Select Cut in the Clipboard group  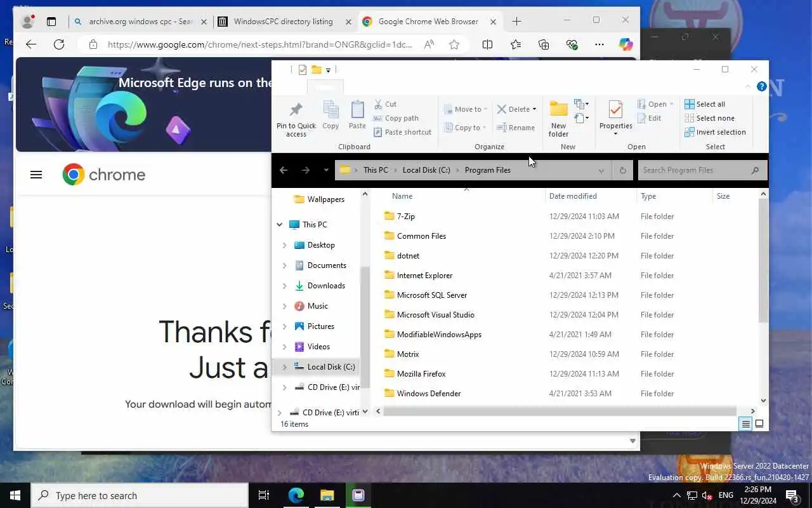click(385, 104)
